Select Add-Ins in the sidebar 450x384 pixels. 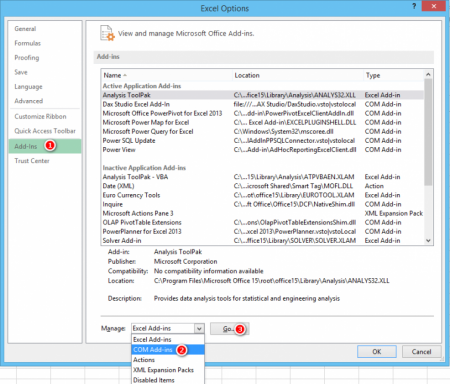click(x=45, y=146)
